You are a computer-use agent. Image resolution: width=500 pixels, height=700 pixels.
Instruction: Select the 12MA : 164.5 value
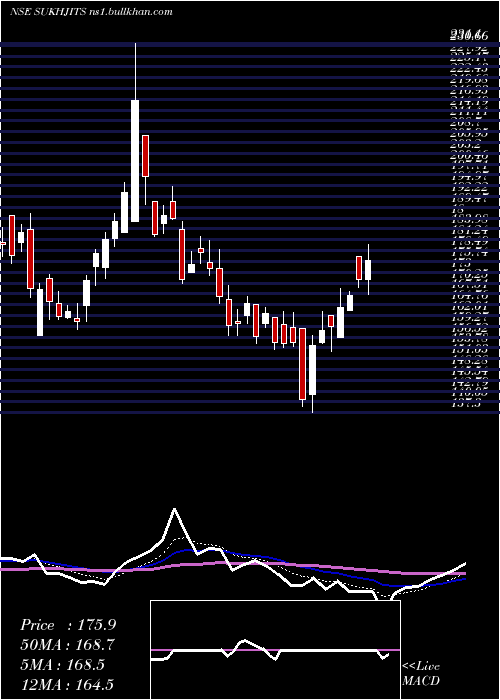tap(67, 684)
